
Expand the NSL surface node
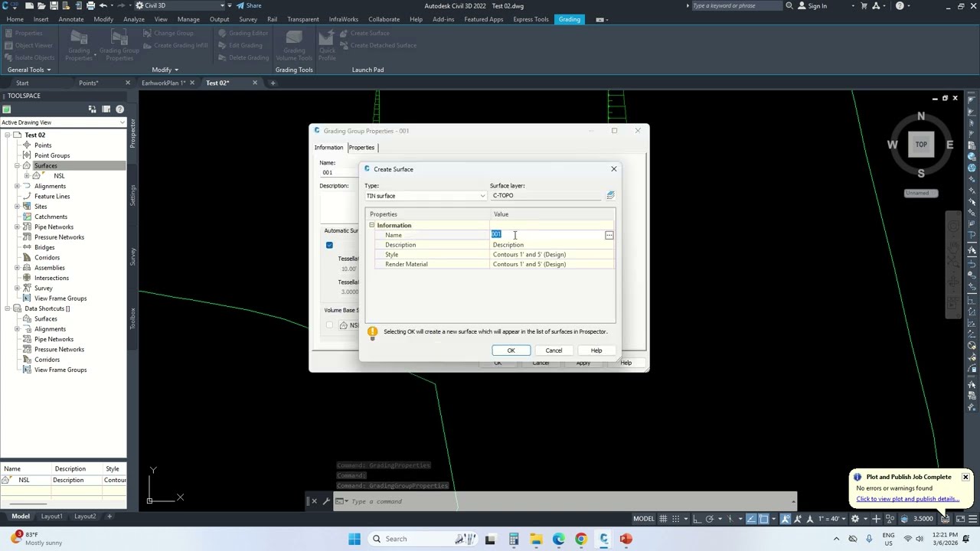(27, 176)
